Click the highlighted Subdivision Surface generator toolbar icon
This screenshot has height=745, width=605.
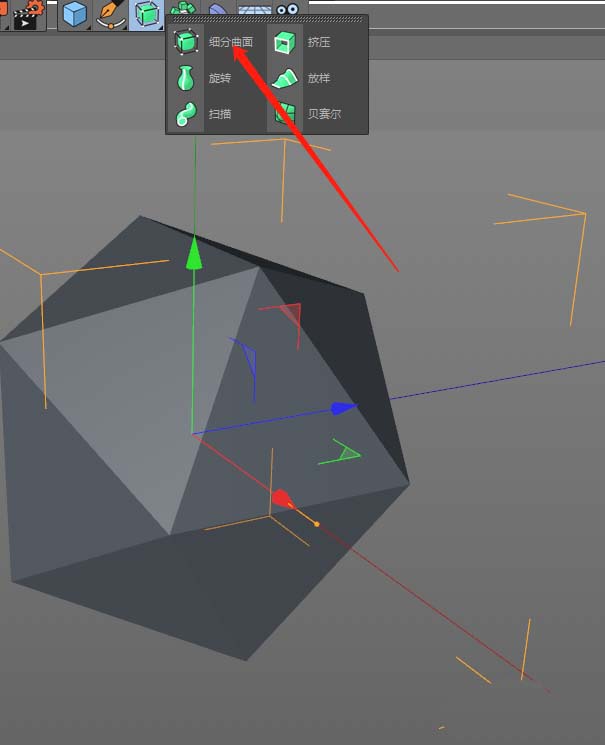pos(146,15)
